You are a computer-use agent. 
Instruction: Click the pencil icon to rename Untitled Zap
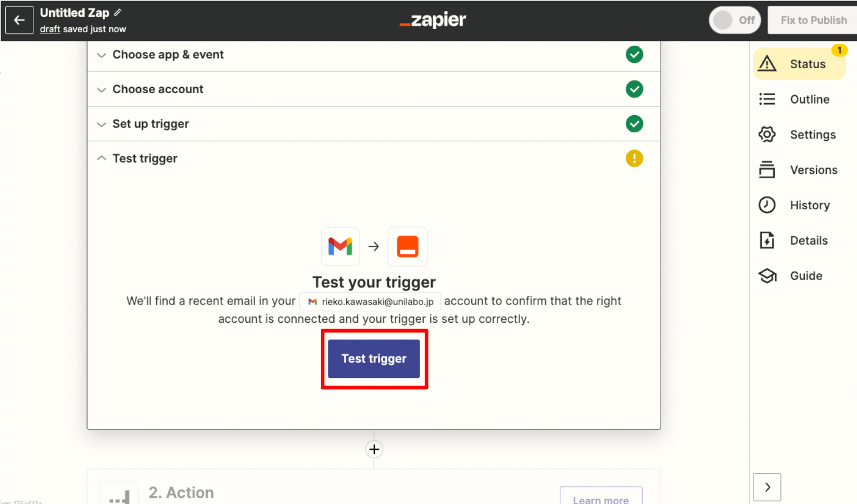[x=118, y=12]
